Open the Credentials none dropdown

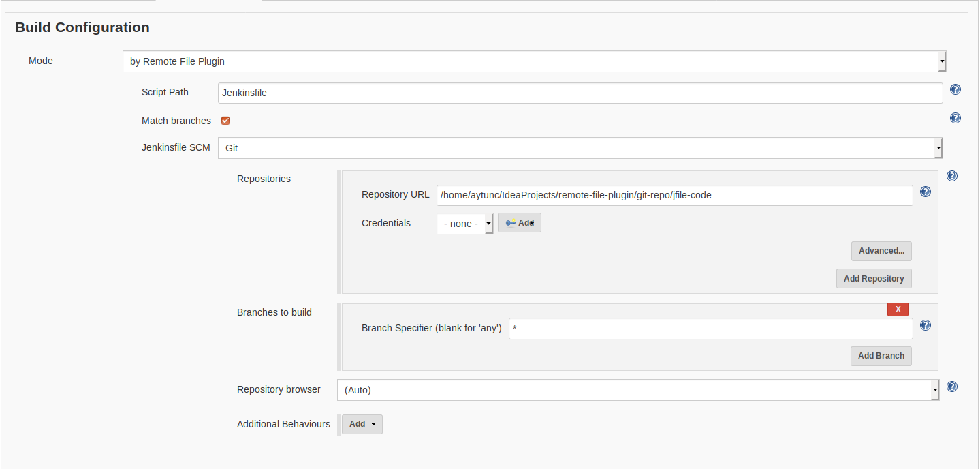click(x=464, y=224)
